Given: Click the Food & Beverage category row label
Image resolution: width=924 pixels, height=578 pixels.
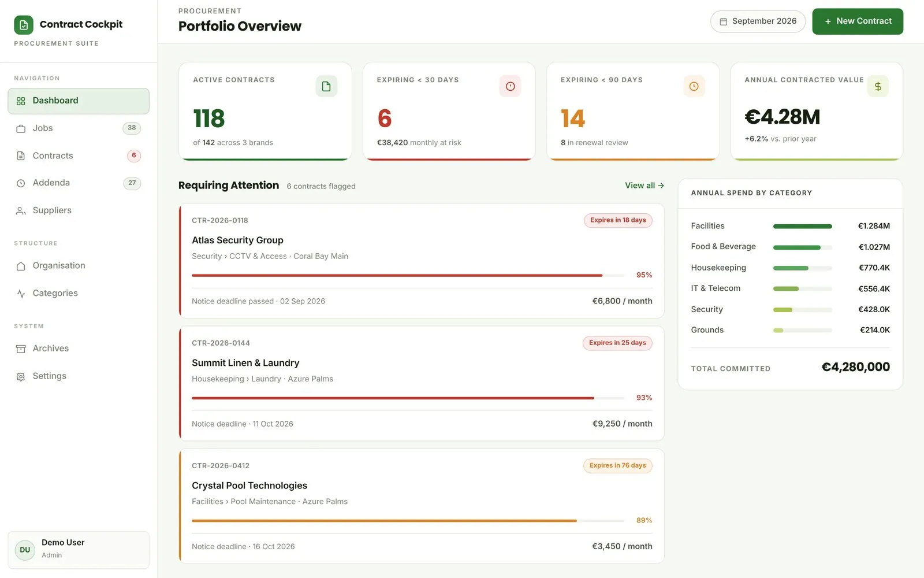Looking at the screenshot, I should [723, 247].
